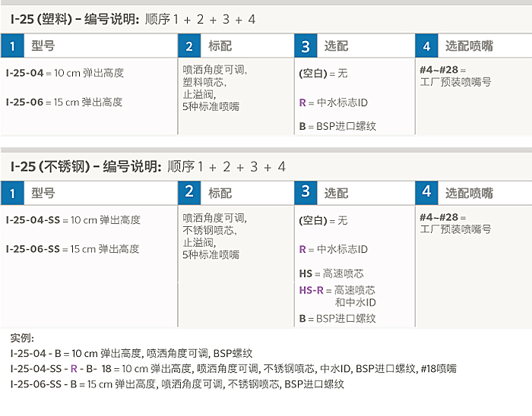Screen dimensions: 532x416
Task: Select the number 3 badge beside 选配 in the plastic table
Action: point(306,46)
